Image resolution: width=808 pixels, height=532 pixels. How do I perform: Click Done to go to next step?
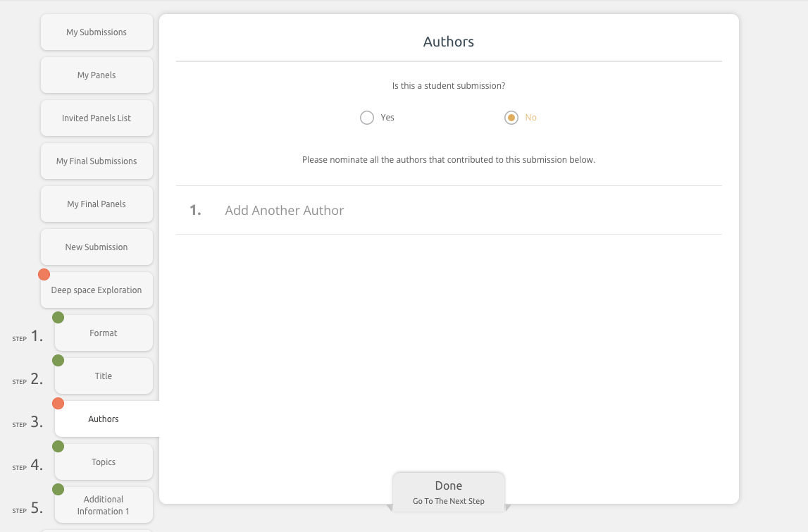tap(449, 492)
